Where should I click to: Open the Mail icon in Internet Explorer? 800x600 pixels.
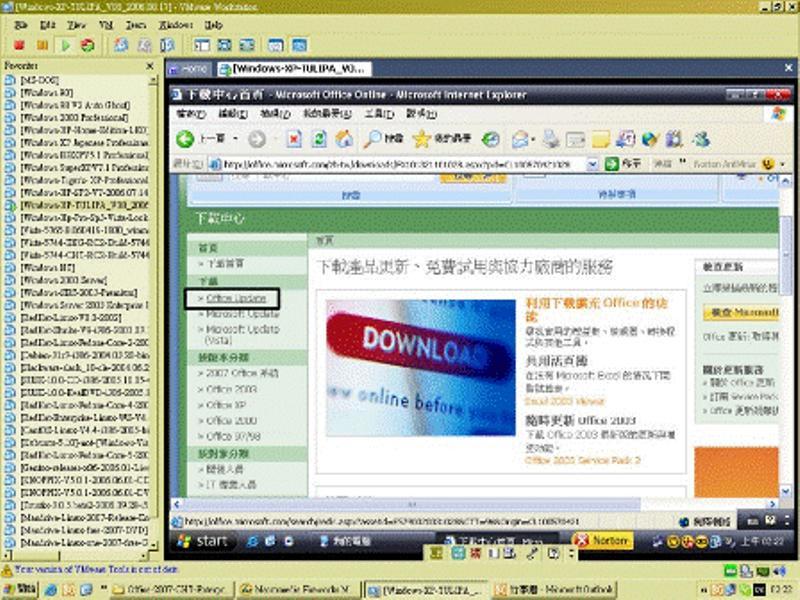click(519, 139)
